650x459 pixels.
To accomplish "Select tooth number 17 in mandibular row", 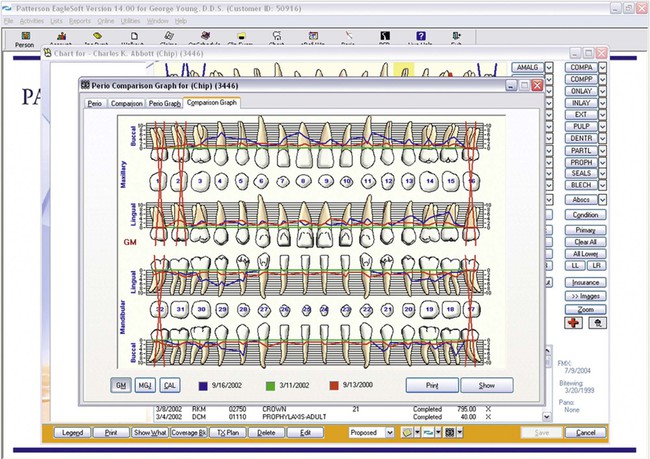I will click(469, 310).
